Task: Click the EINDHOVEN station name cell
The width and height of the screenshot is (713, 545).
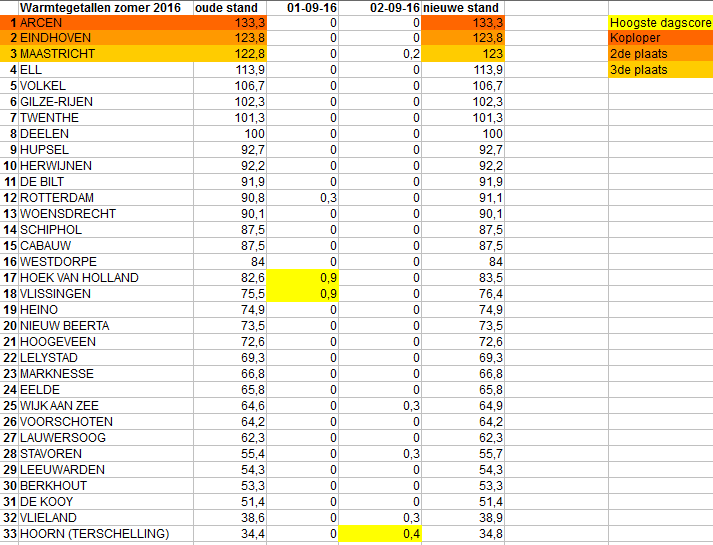Action: point(106,38)
